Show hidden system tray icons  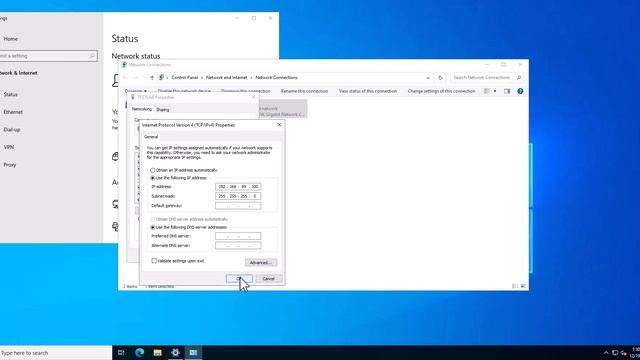pyautogui.click(x=606, y=353)
